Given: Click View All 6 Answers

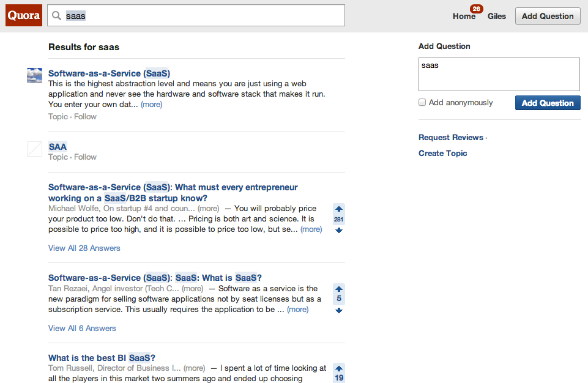Looking at the screenshot, I should 82,328.
